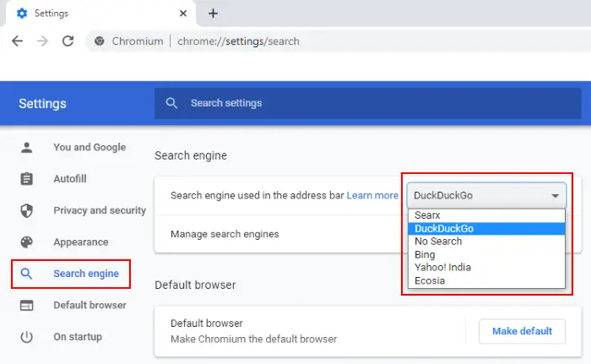Click the On startup power icon

click(26, 337)
